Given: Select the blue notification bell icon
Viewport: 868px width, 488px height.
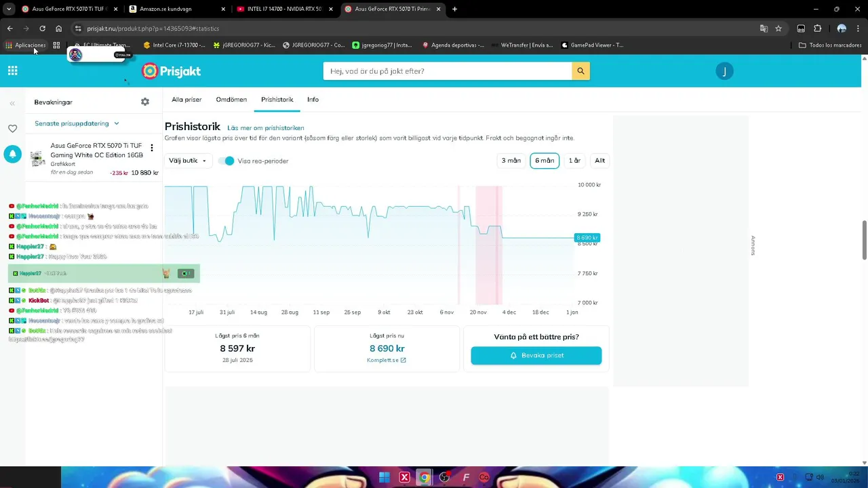Looking at the screenshot, I should coord(12,154).
